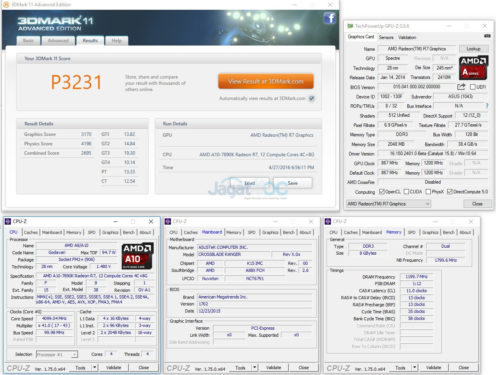This screenshot has width=496, height=375.
Task: Open the GPU selection dropdown in GPU-Z
Action: click(x=389, y=204)
